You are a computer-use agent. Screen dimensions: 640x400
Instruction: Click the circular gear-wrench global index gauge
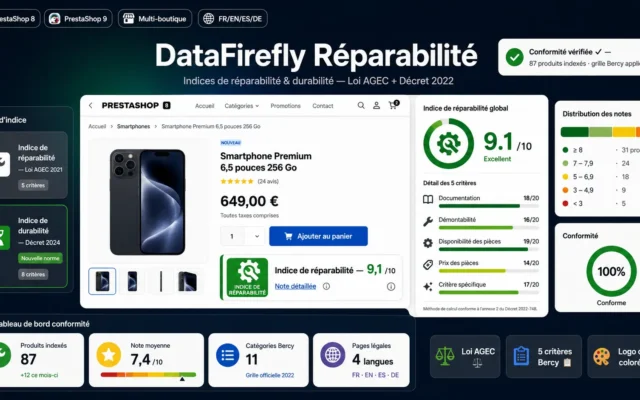(x=449, y=143)
